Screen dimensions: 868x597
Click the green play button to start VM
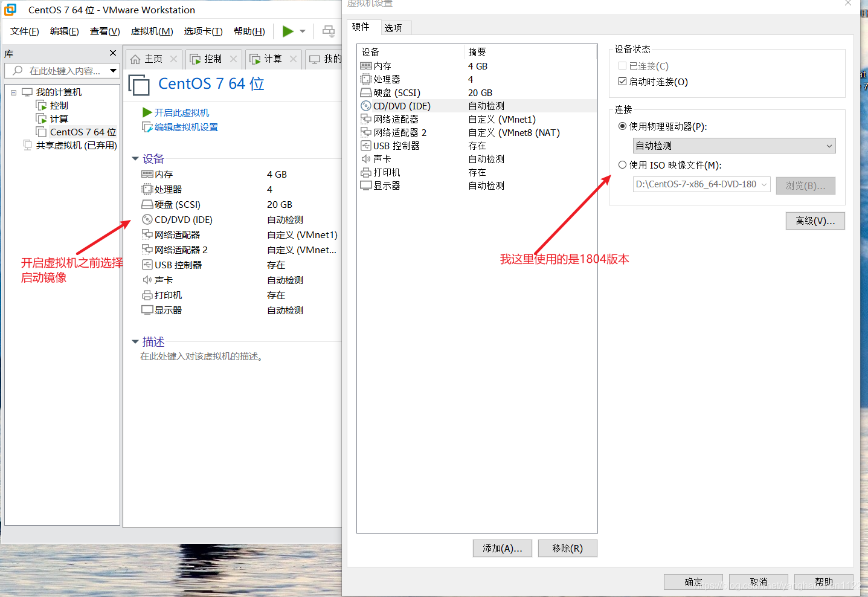tap(288, 31)
